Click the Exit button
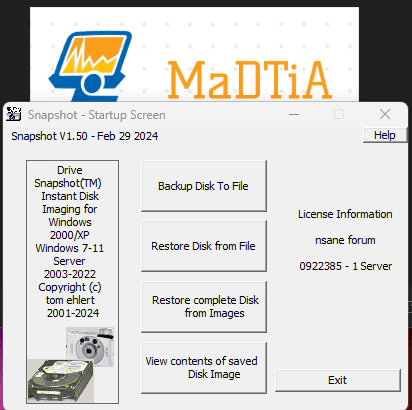The width and height of the screenshot is (412, 410). [x=338, y=380]
